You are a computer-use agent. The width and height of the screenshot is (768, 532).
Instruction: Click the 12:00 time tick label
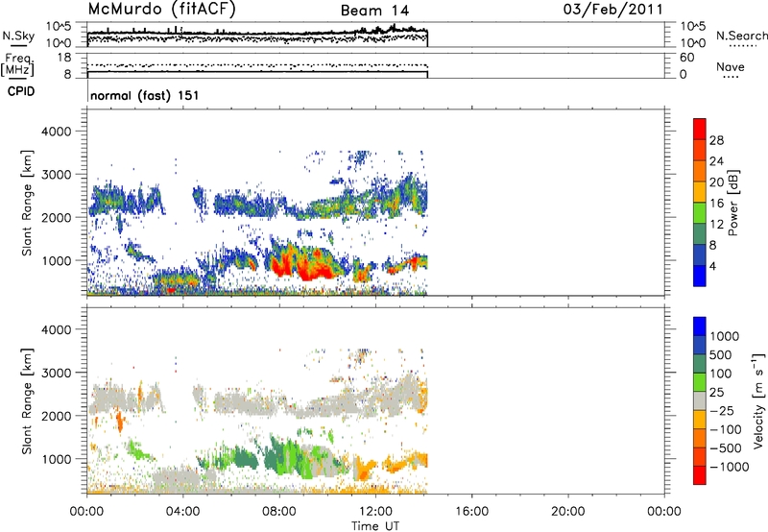click(x=375, y=512)
